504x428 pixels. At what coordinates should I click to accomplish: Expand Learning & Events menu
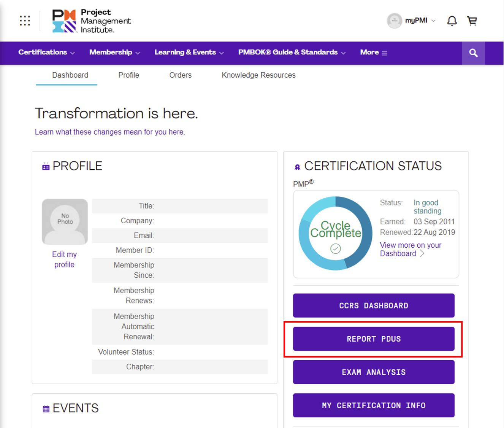click(189, 53)
